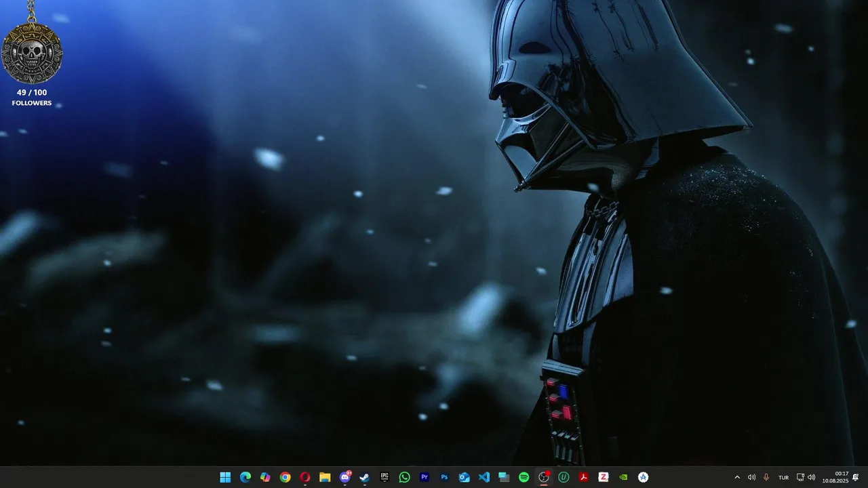Launch Microsoft Edge from the taskbar
The height and width of the screenshot is (488, 868).
click(x=245, y=477)
